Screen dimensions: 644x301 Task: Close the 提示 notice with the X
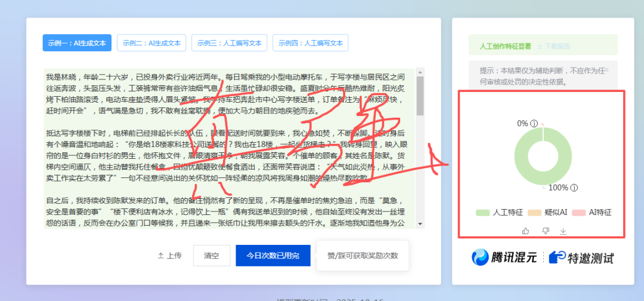(607, 70)
